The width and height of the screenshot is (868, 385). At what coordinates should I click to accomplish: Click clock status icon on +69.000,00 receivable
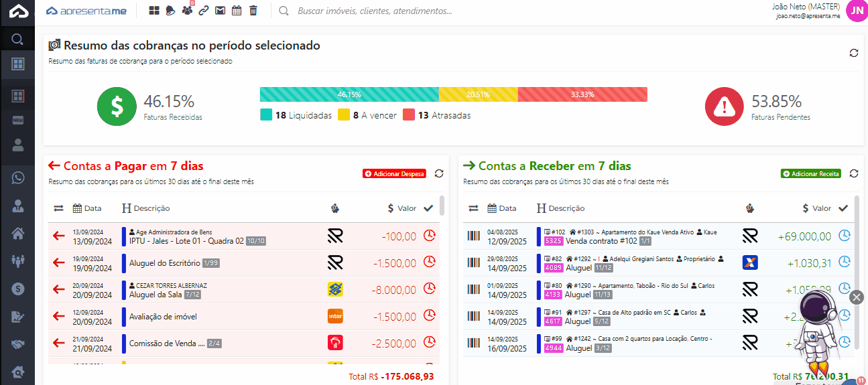pos(845,236)
